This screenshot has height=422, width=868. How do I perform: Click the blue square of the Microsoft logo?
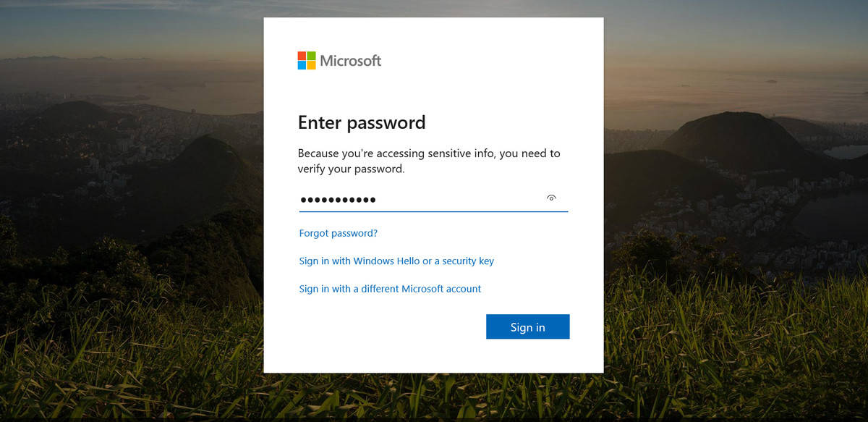pyautogui.click(x=302, y=65)
